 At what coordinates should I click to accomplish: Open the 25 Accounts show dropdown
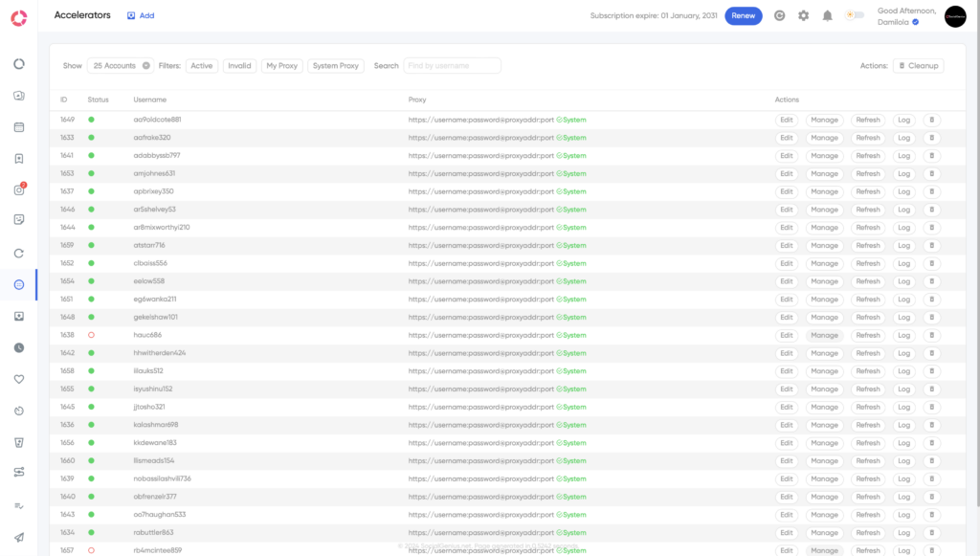point(120,66)
